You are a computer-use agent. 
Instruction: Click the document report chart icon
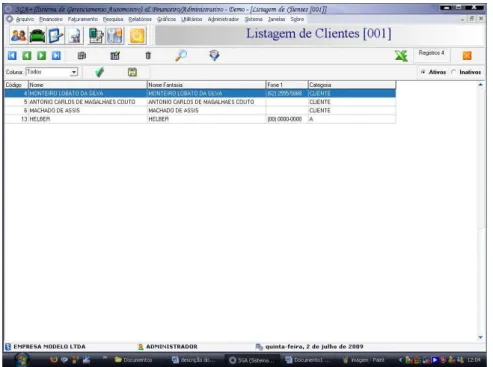[x=74, y=36]
